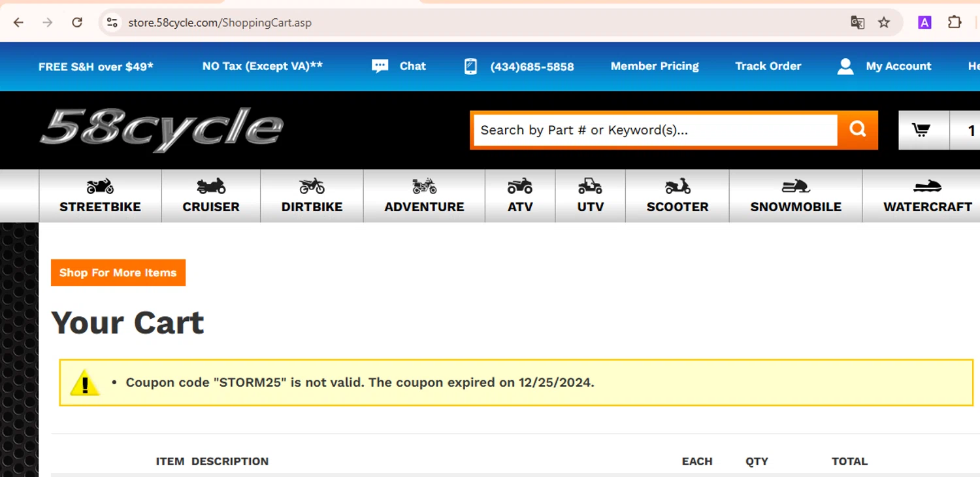Focus the Search by Part # field
The image size is (980, 477).
[655, 130]
